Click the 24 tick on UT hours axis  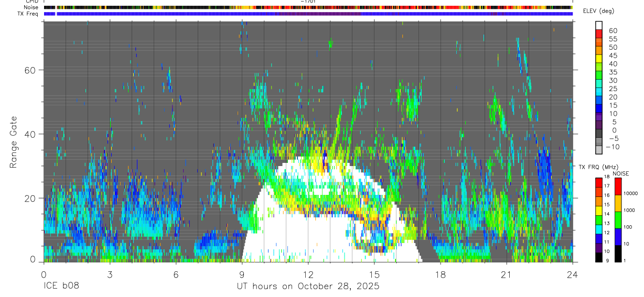click(572, 274)
